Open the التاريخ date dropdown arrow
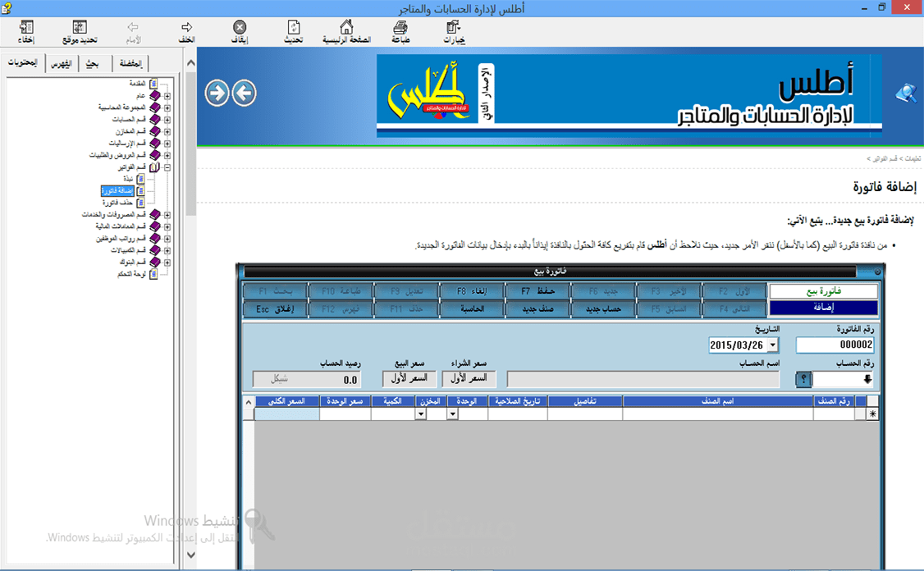Image resolution: width=924 pixels, height=571 pixels. coord(772,345)
